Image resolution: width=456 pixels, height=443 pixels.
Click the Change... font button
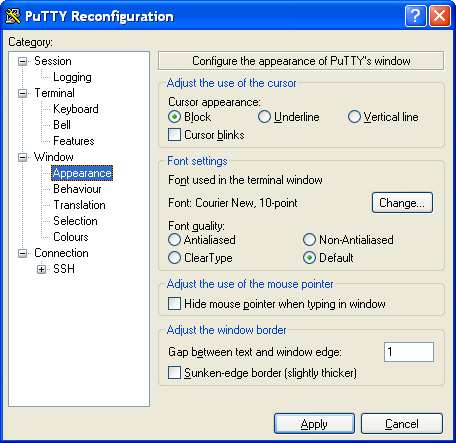[x=402, y=203]
